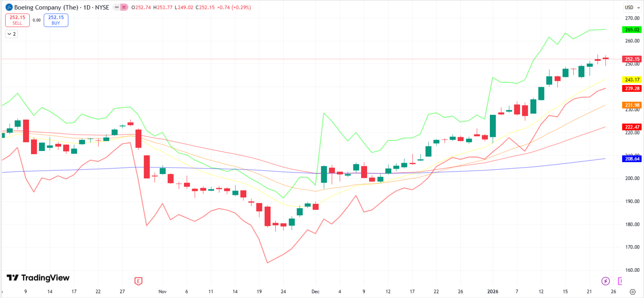644x298 pixels.
Task: Click the red 239.28 price label
Action: tap(632, 89)
